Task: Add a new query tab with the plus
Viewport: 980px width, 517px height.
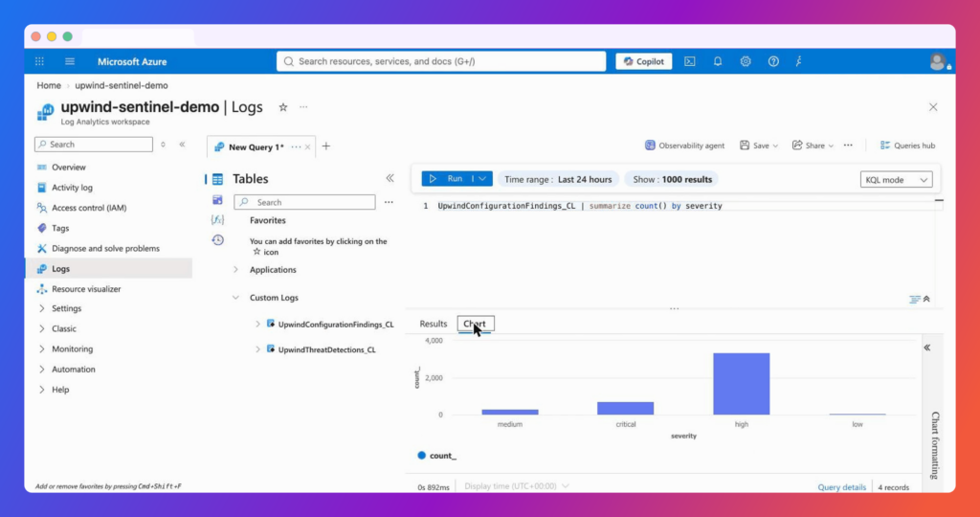Action: click(x=326, y=146)
